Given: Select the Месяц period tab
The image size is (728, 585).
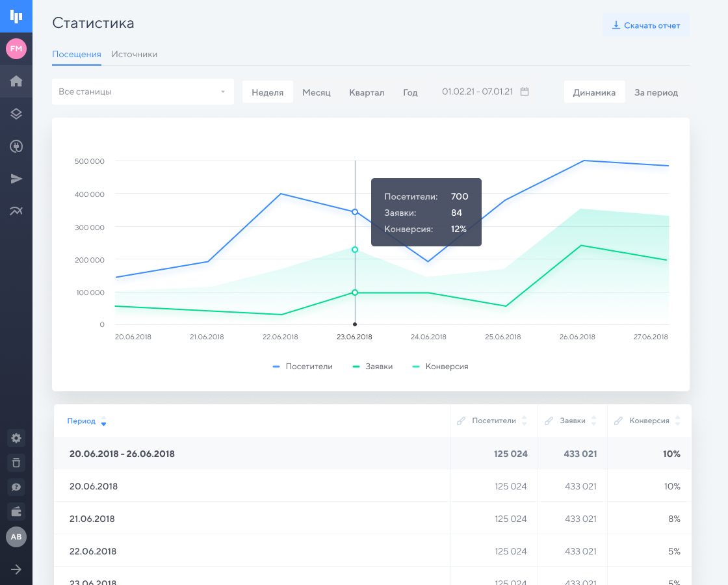Looking at the screenshot, I should 317,92.
